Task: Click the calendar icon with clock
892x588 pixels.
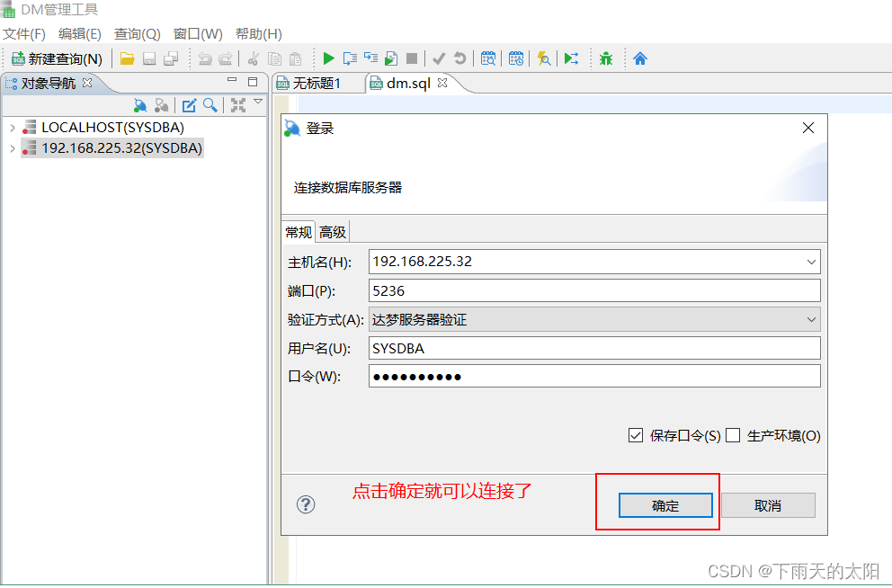Action: [x=516, y=58]
